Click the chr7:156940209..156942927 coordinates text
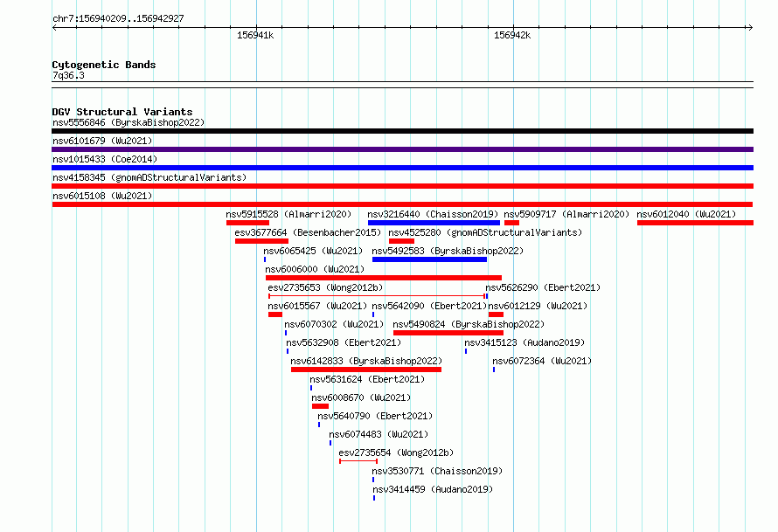The width and height of the screenshot is (778, 532). click(118, 18)
